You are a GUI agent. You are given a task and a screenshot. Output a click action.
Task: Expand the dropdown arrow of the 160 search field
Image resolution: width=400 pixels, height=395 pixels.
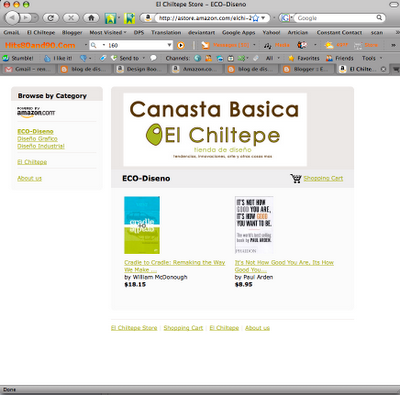[169, 45]
